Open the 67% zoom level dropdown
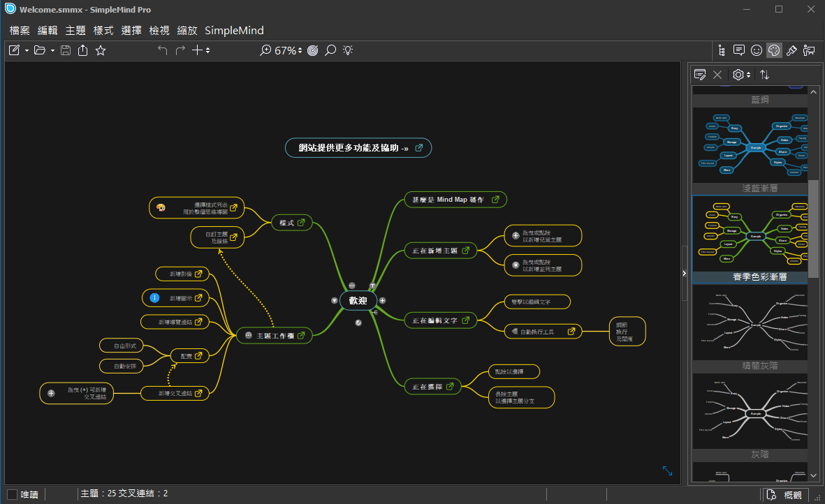 (x=289, y=50)
